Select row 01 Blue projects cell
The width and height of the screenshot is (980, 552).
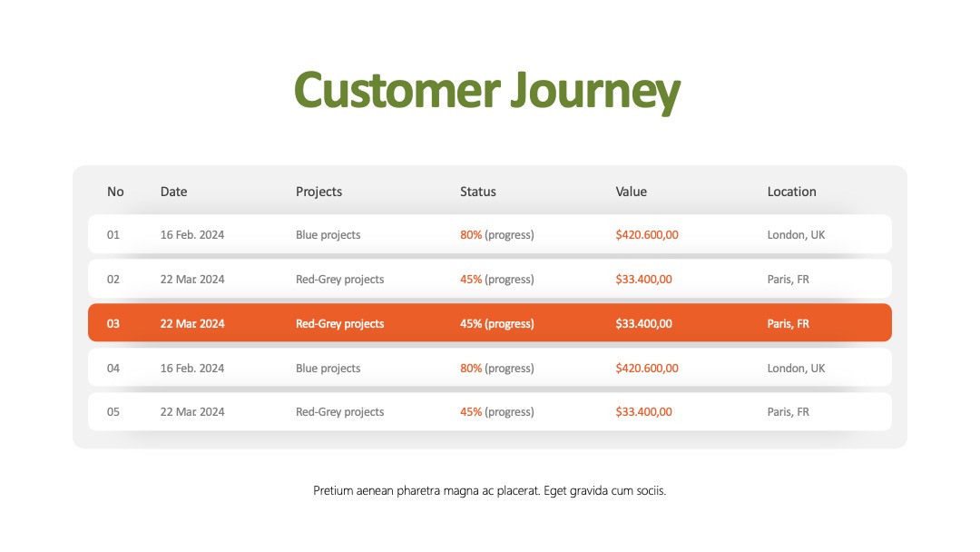click(328, 235)
